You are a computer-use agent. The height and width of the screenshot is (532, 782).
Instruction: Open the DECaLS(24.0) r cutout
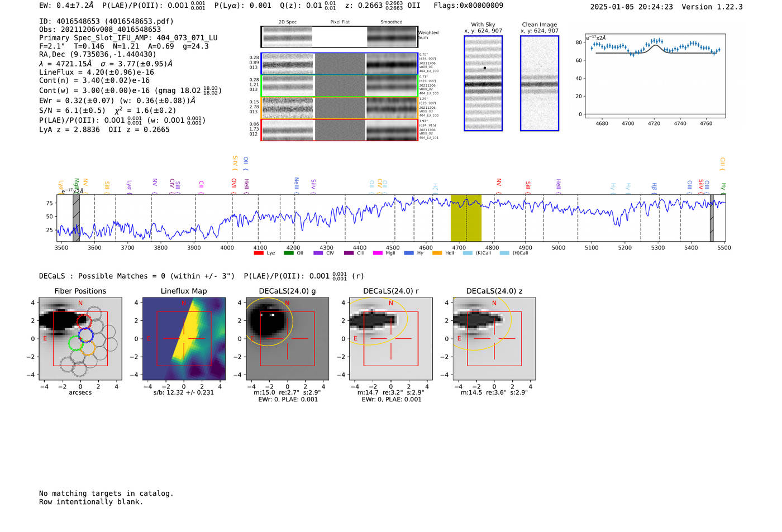pos(391,338)
